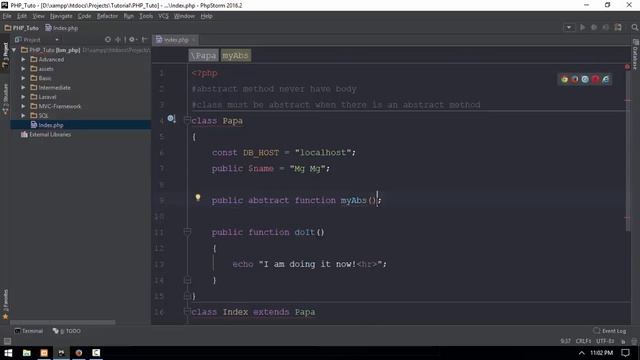Click the overridden-class gutter icon on line 4
The height and width of the screenshot is (360, 640).
coord(171,119)
